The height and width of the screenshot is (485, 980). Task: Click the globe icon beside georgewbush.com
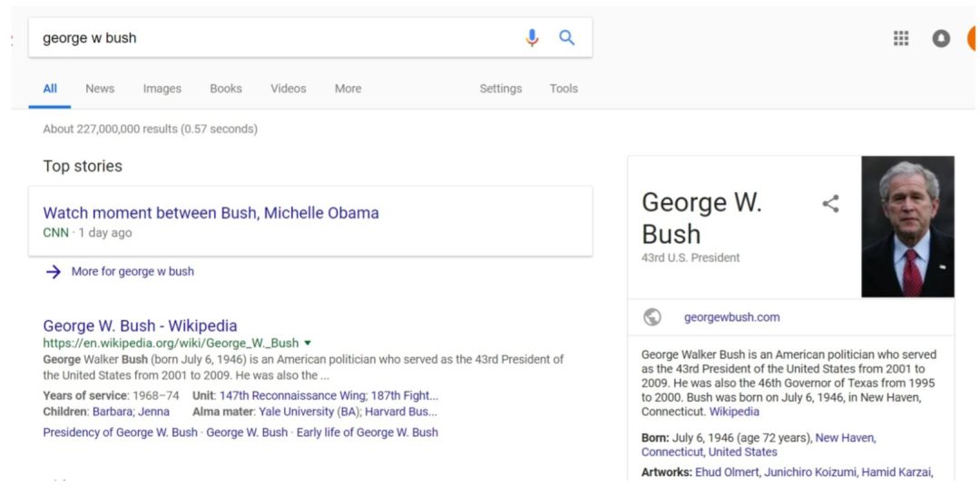(652, 317)
